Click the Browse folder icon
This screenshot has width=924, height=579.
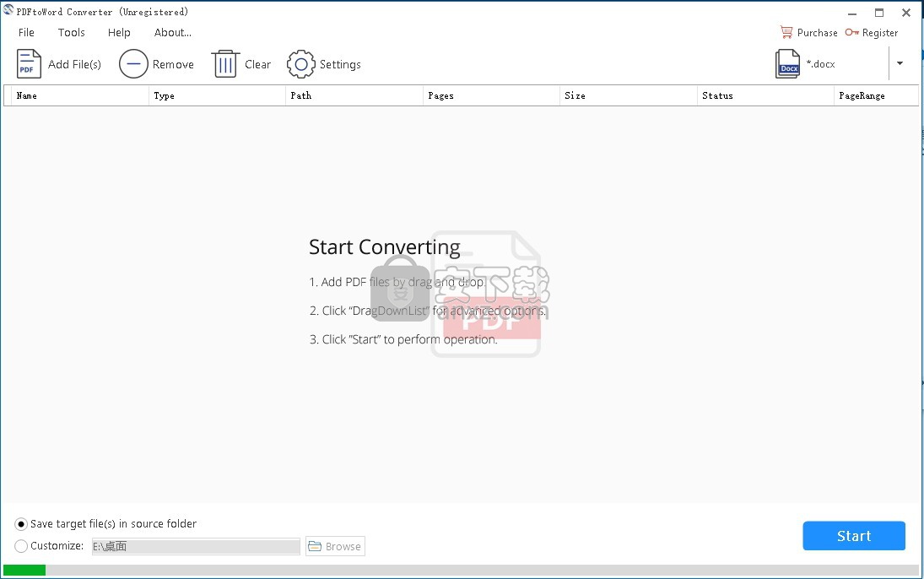315,546
